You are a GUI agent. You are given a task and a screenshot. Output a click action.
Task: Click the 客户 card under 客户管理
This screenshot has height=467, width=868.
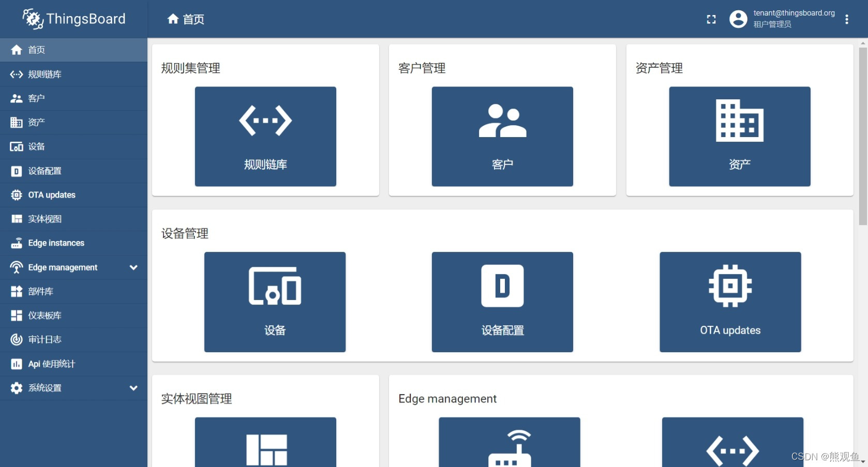501,136
